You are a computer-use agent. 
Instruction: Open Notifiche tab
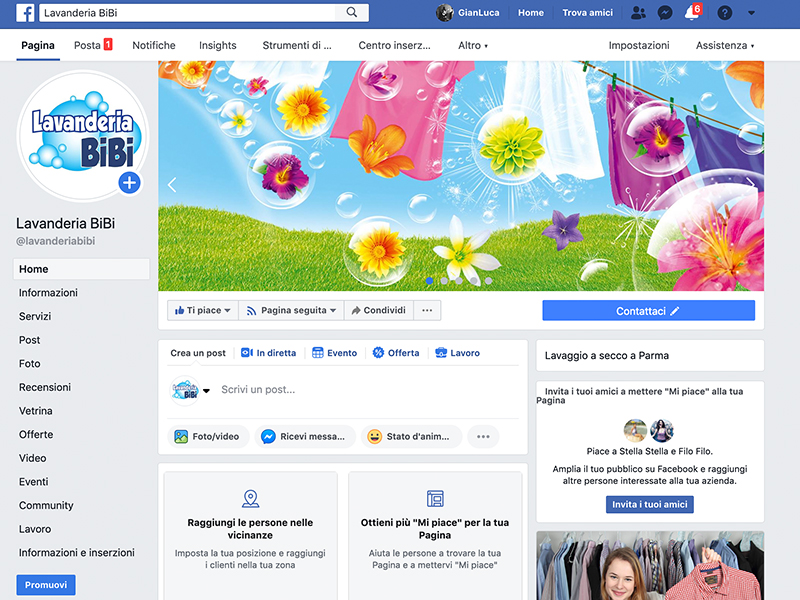pyautogui.click(x=154, y=45)
